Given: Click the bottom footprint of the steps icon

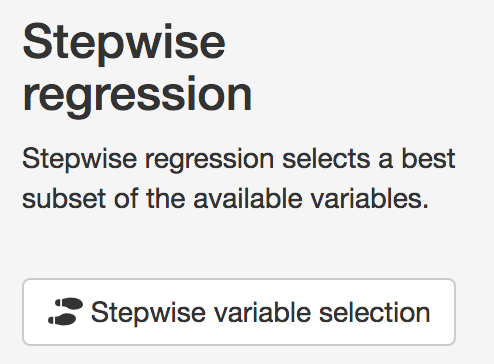Looking at the screenshot, I should 63,319.
